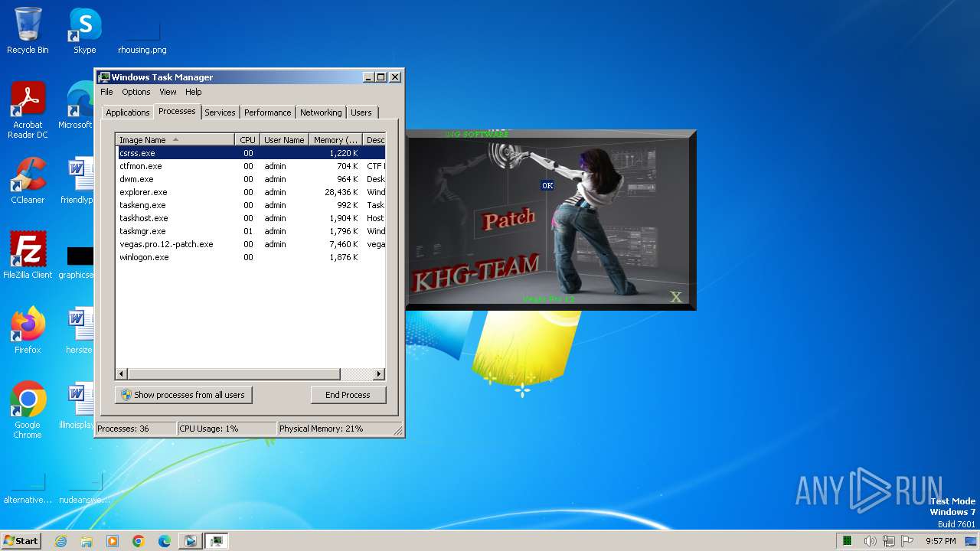980x551 pixels.
Task: Switch to the Networking tab
Action: coord(321,112)
